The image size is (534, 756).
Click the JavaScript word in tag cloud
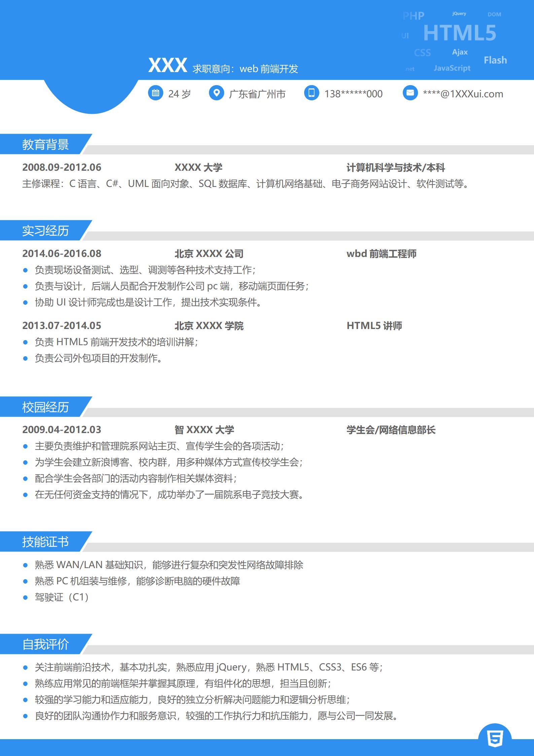452,68
